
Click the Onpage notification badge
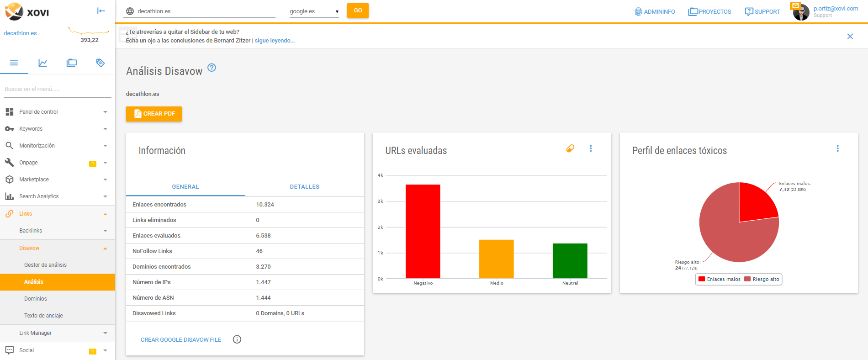[93, 164]
